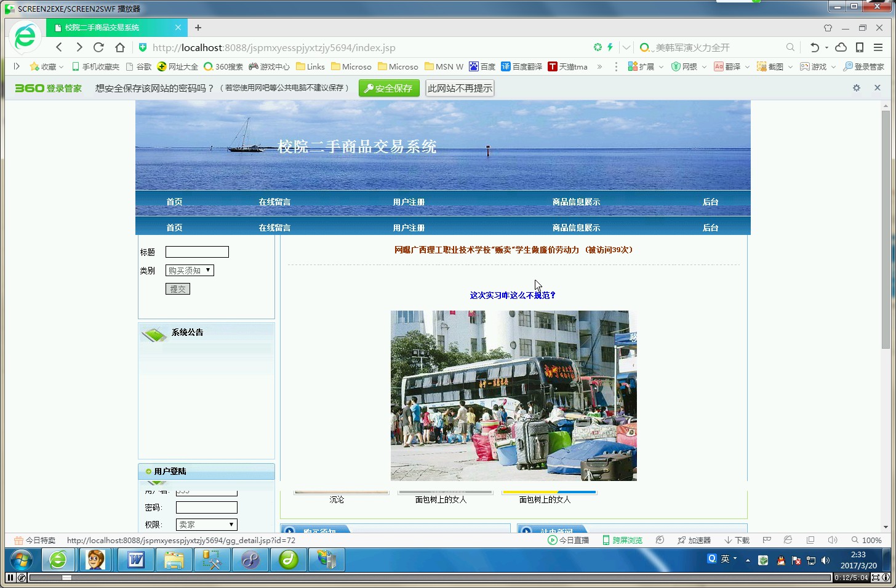
Task: Open the 天猫tma bookmark
Action: click(x=568, y=66)
